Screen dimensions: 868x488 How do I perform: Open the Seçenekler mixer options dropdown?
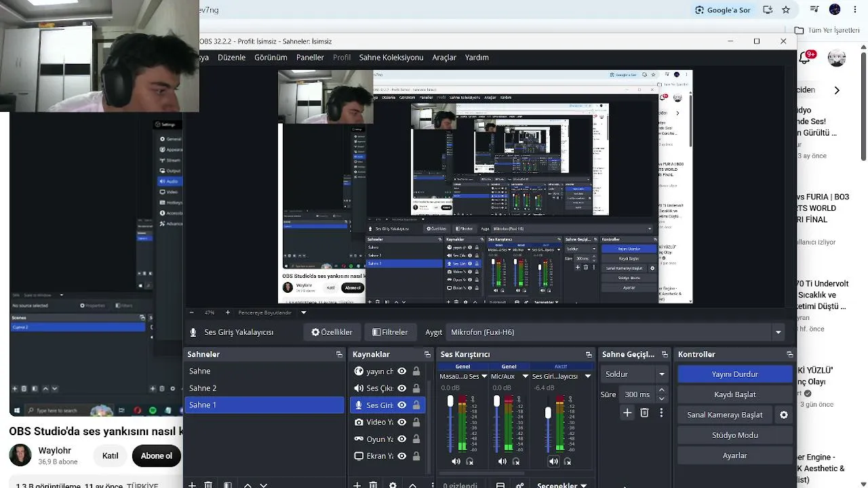562,485
